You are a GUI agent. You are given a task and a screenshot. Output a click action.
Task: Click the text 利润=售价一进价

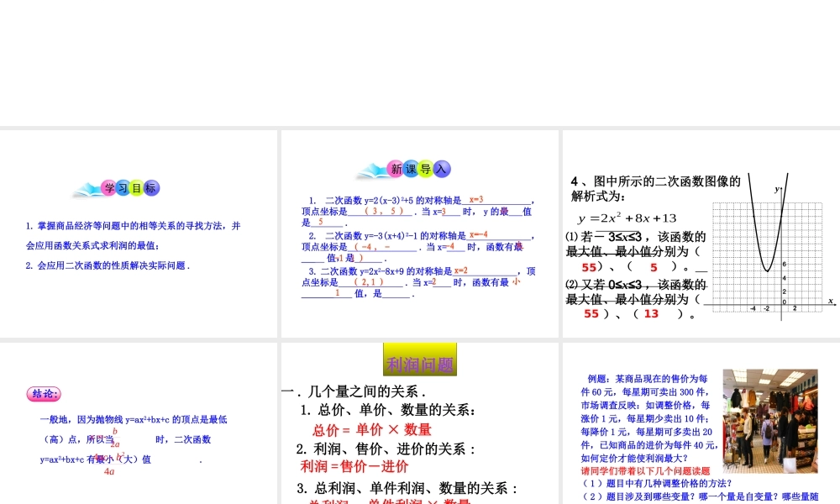[354, 466]
